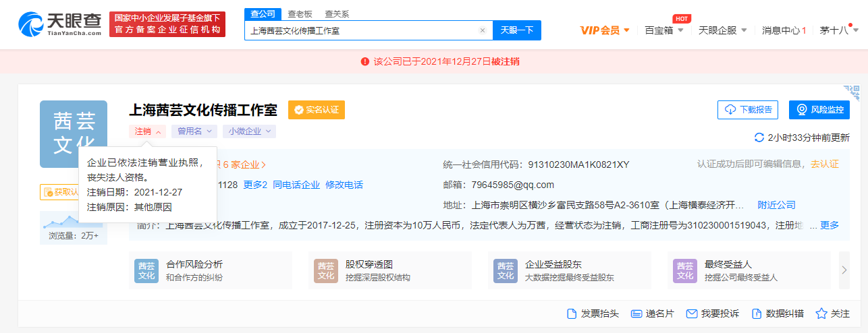Click the 同电话企业 link
Image resolution: width=868 pixels, height=333 pixels.
(x=296, y=185)
